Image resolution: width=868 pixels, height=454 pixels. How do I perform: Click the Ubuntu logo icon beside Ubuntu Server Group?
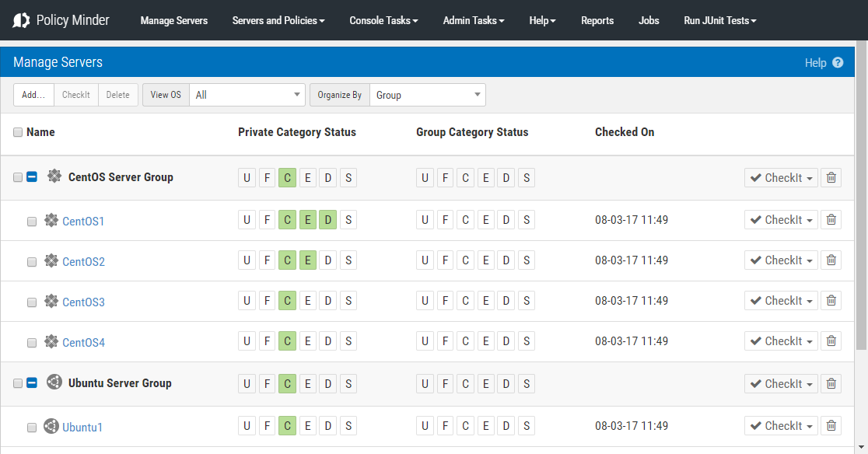point(54,382)
